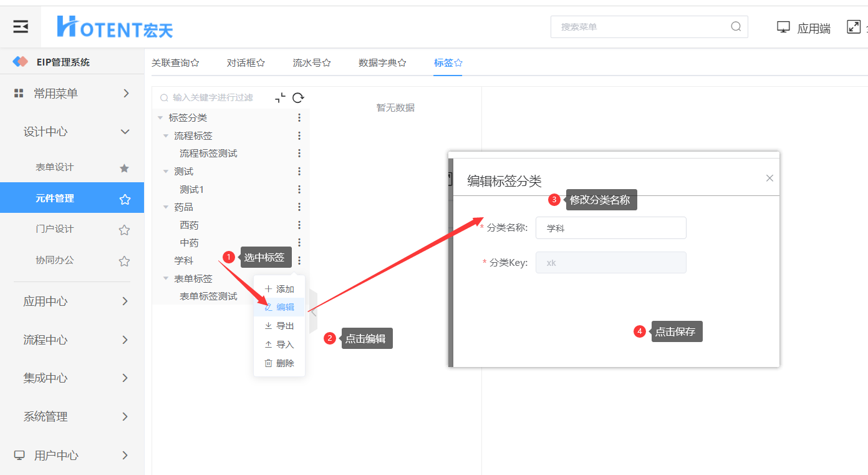Open the more-options dots for 学科
The height and width of the screenshot is (475, 868).
click(x=299, y=260)
